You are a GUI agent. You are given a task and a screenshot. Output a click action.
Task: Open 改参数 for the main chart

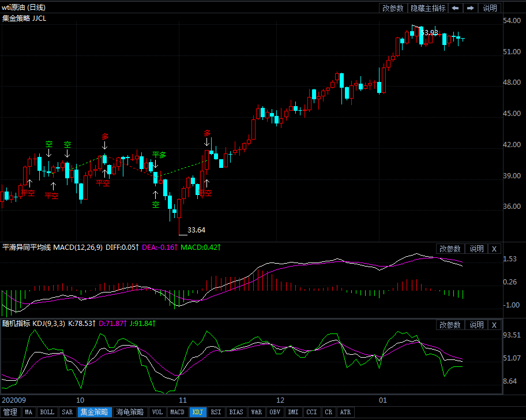coord(393,8)
